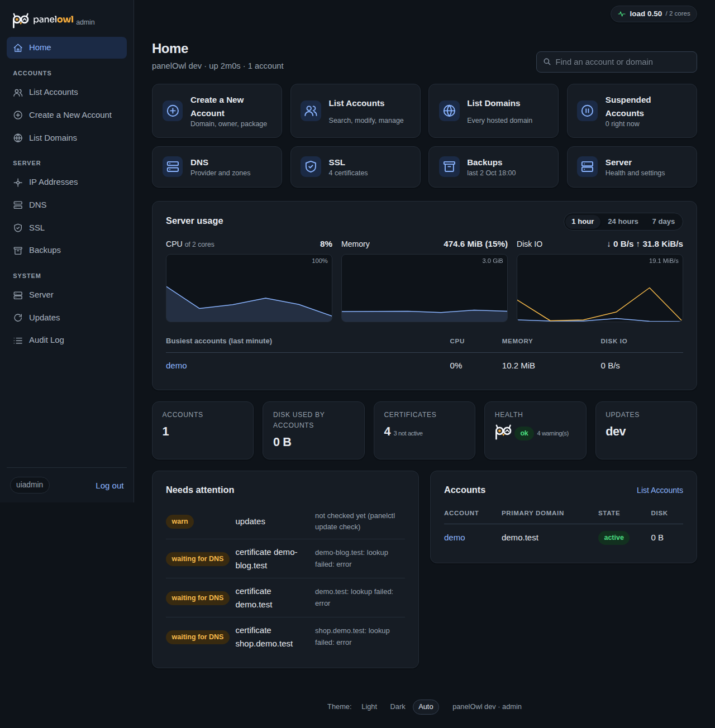Click certificate demo.test attention row text

click(254, 598)
